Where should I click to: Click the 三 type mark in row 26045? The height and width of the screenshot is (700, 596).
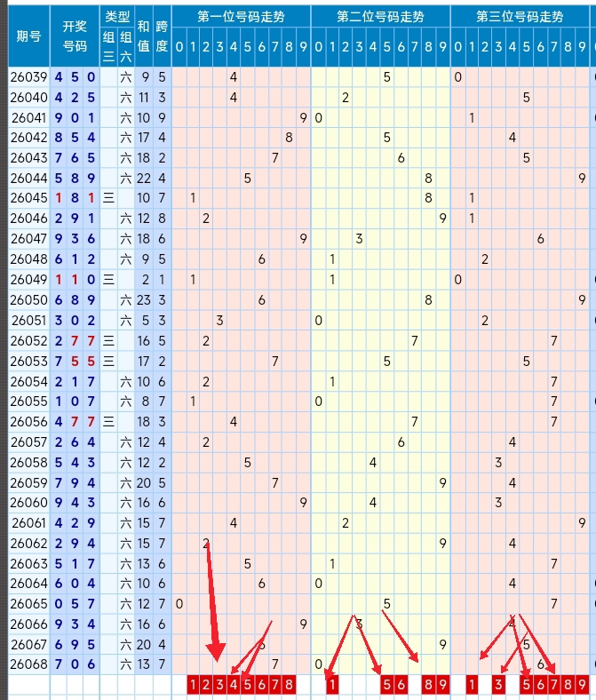108,198
